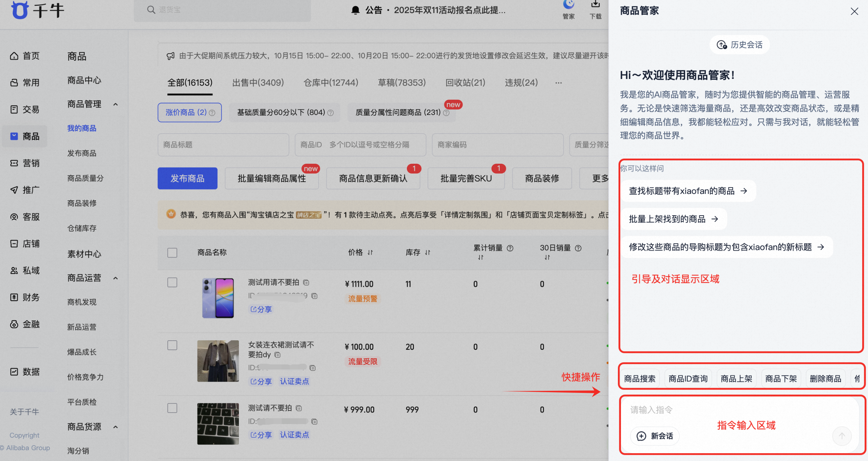Open the jacket product thumbnail
This screenshot has height=461, width=868.
coord(218,361)
